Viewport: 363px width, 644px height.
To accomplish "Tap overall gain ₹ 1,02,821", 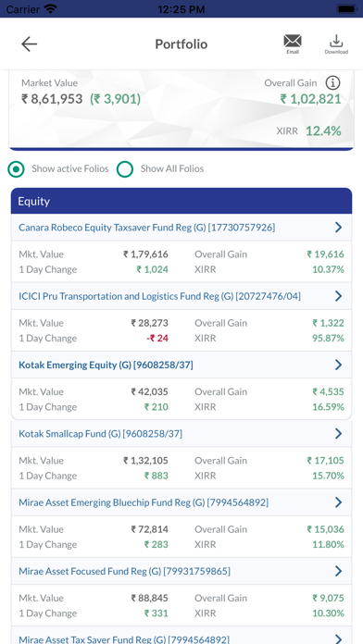I will coord(310,99).
